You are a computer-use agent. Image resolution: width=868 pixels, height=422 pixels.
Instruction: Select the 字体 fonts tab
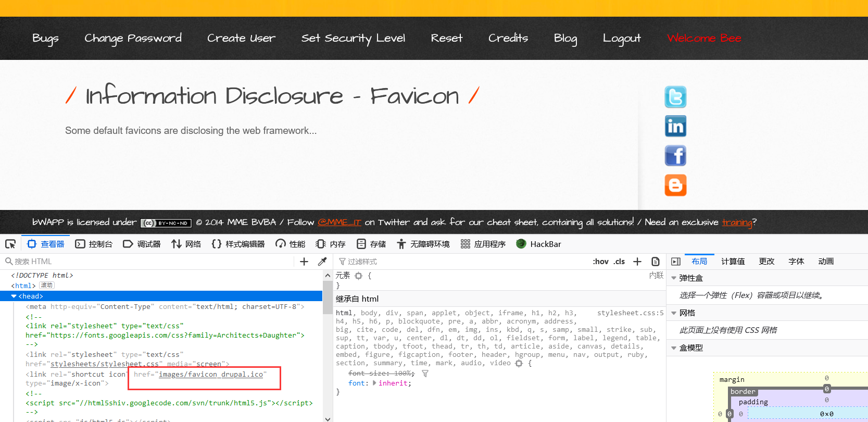click(796, 262)
